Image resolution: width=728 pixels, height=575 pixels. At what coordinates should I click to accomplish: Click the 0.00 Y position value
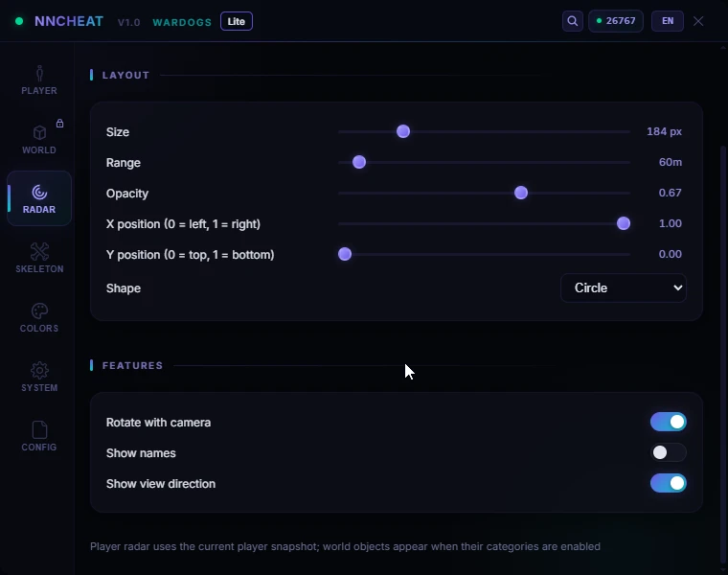point(670,254)
